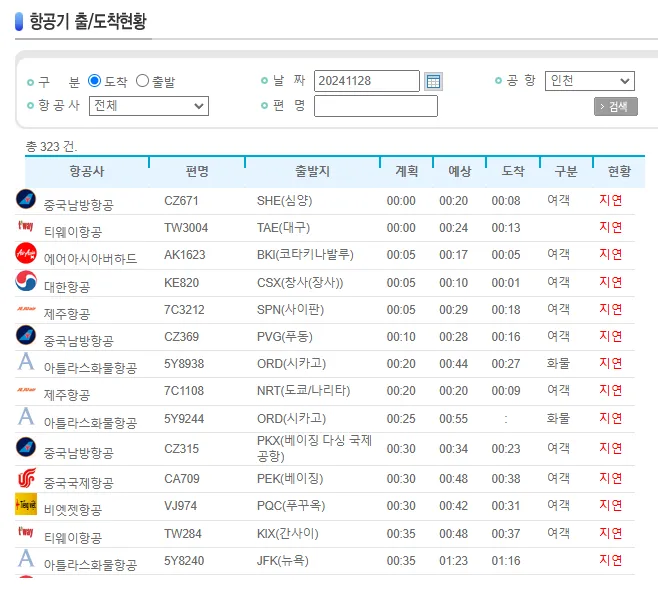Click origin SHE(심양)
658x591 pixels.
coord(285,201)
